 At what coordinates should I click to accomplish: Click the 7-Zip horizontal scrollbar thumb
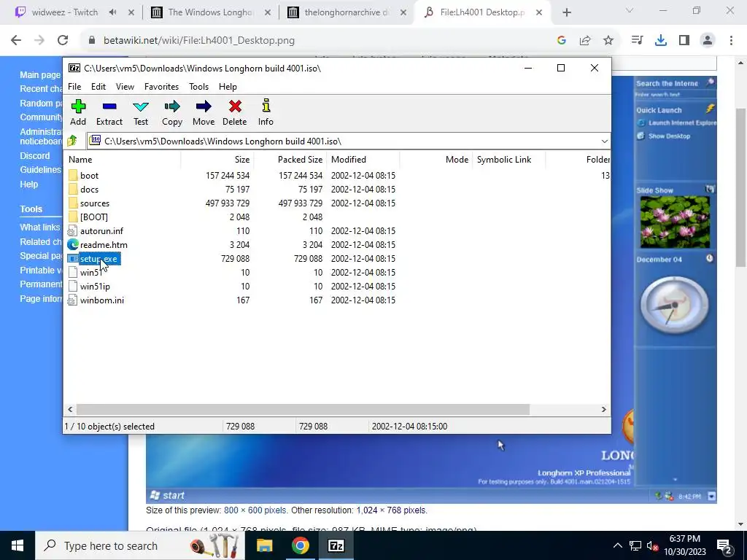click(x=303, y=410)
